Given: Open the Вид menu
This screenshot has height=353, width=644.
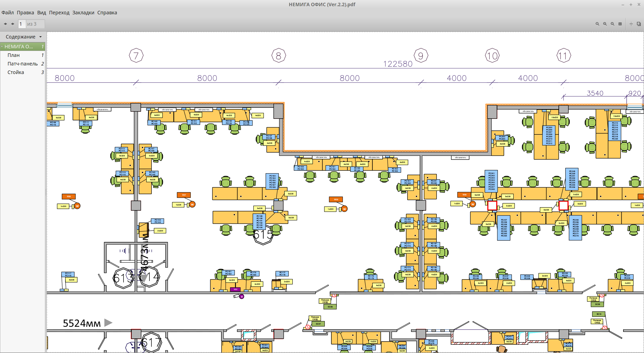Looking at the screenshot, I should [42, 13].
